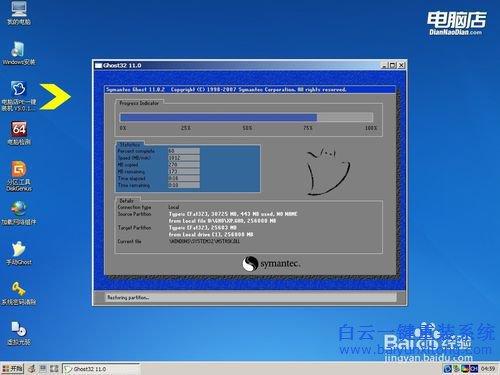The width and height of the screenshot is (500, 375).
Task: Open the My Computer desktop icon
Action: (19, 13)
